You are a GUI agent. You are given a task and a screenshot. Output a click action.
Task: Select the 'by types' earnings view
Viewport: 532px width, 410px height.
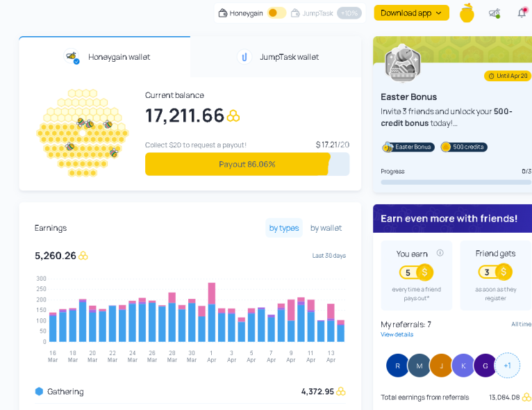click(284, 228)
